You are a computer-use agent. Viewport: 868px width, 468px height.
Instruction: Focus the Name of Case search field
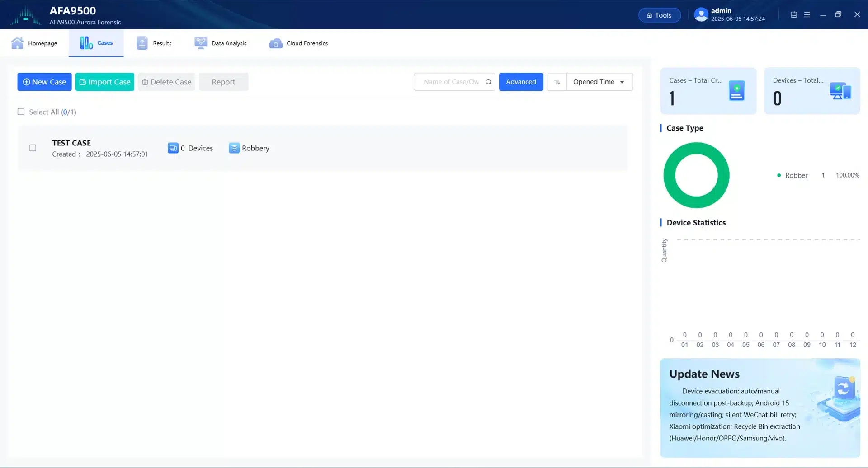(x=451, y=82)
